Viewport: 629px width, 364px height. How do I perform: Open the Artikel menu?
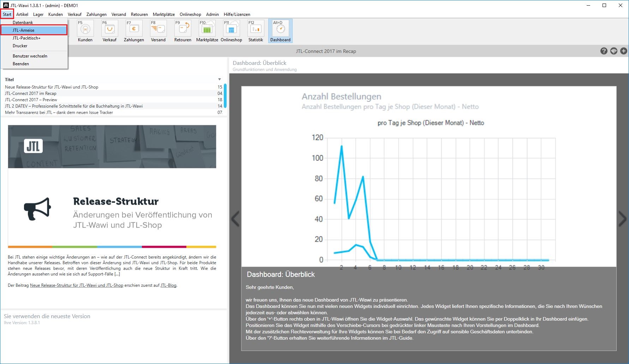click(x=22, y=14)
